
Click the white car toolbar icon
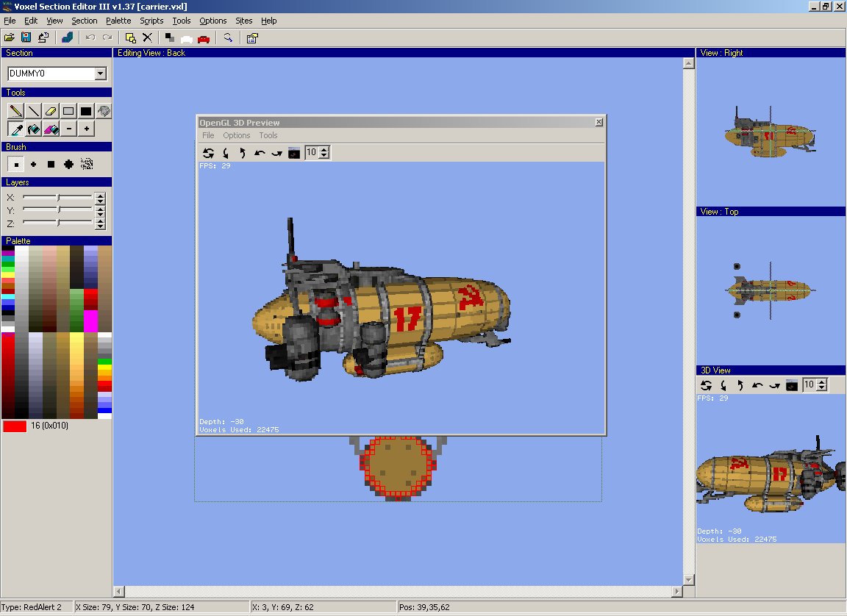coord(186,38)
